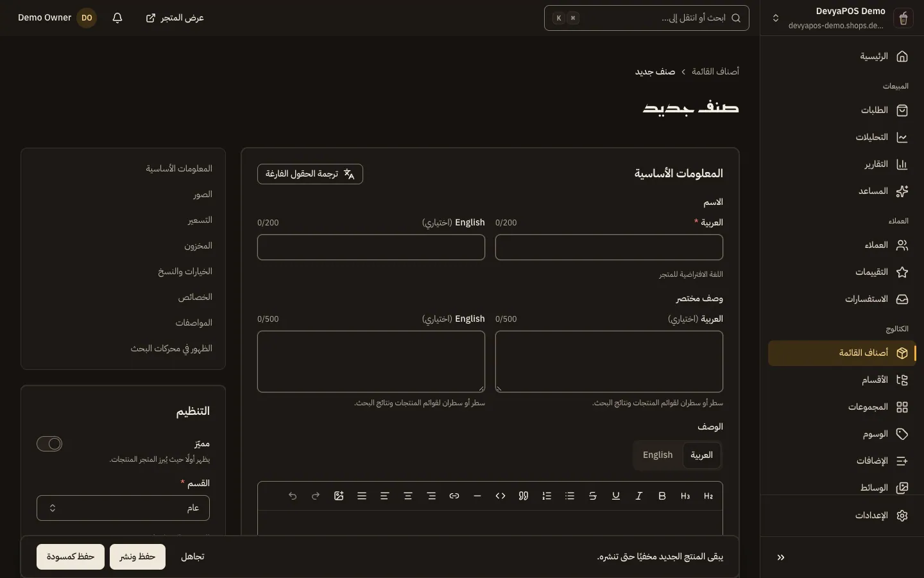Open الأقسام categories in sidebar
The width and height of the screenshot is (924, 578).
(842, 380)
